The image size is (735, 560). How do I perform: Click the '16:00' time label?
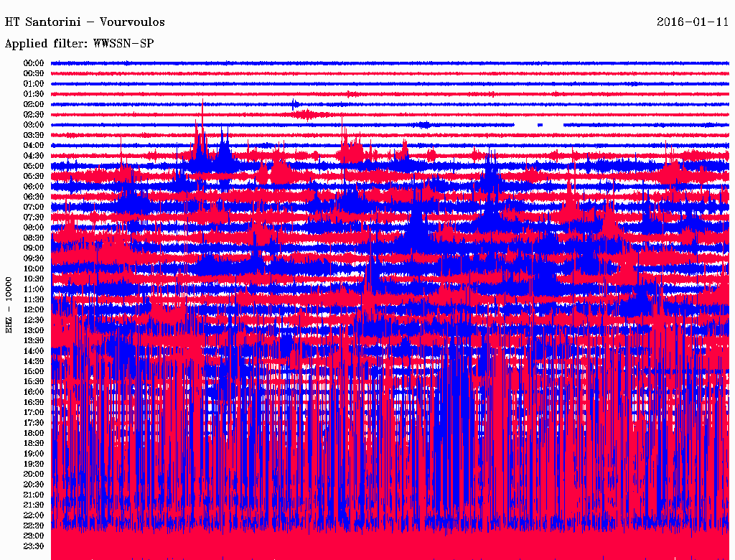point(34,392)
